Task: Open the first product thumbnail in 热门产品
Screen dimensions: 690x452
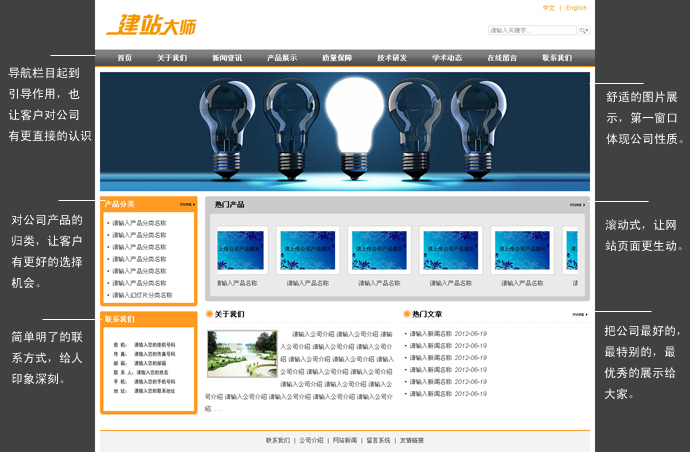Action: click(240, 250)
